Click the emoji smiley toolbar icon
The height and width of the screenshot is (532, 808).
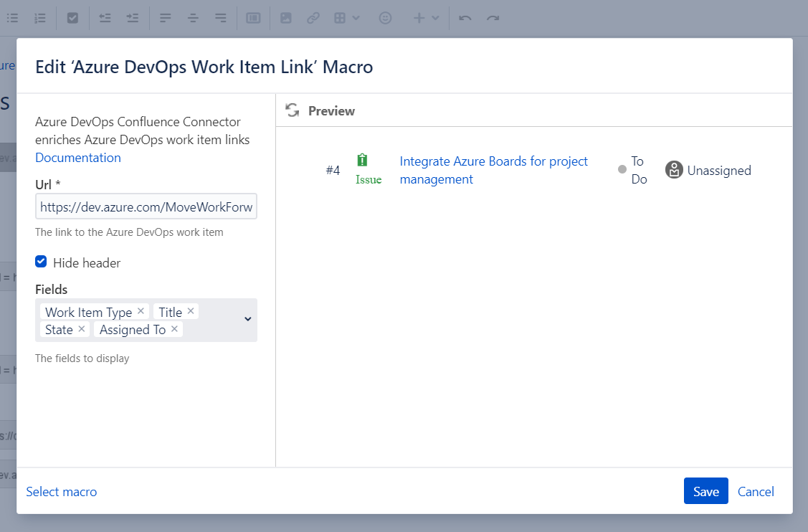click(385, 18)
